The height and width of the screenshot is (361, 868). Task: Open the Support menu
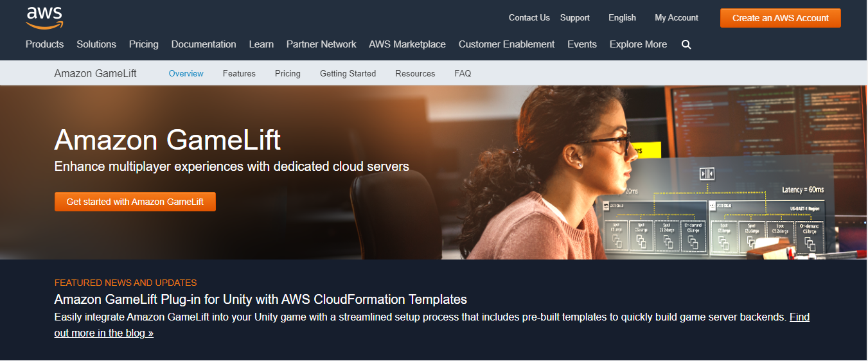coord(575,18)
